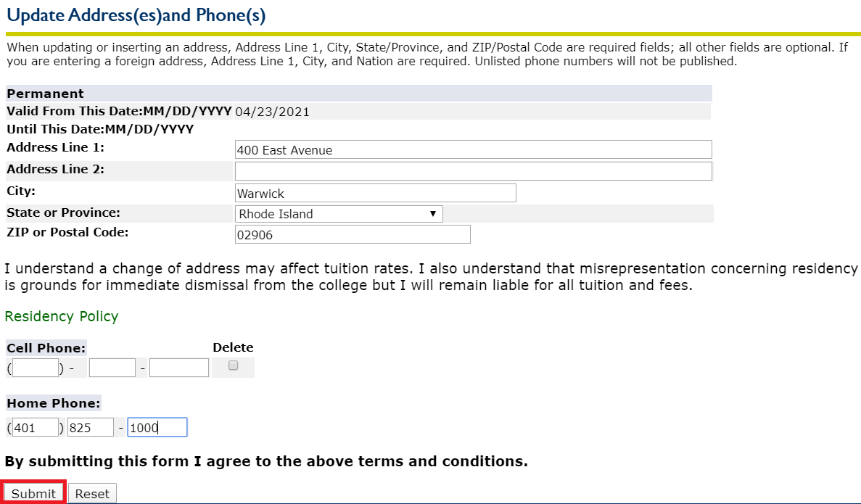Image resolution: width=861 pixels, height=504 pixels.
Task: Open the Residency Policy link
Action: tap(61, 317)
